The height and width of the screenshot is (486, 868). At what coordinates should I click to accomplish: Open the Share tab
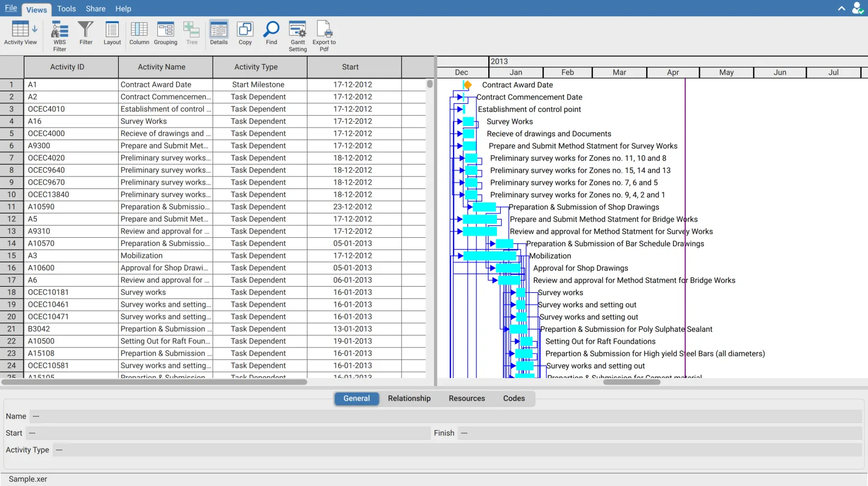95,9
